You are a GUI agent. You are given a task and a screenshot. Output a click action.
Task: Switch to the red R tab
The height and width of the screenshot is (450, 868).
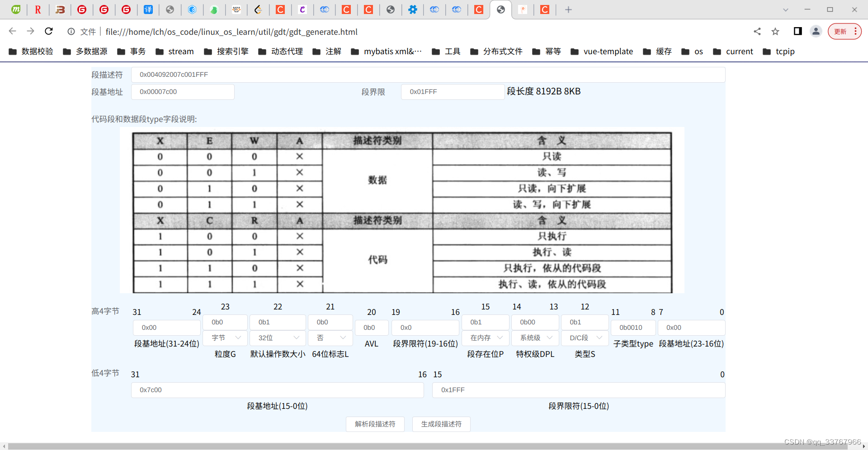(x=38, y=9)
